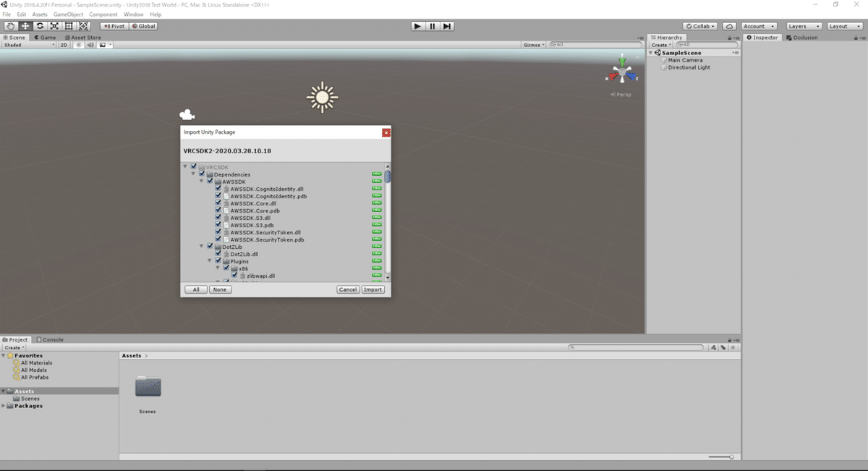
Task: Open the Gizmos dropdown
Action: point(534,45)
